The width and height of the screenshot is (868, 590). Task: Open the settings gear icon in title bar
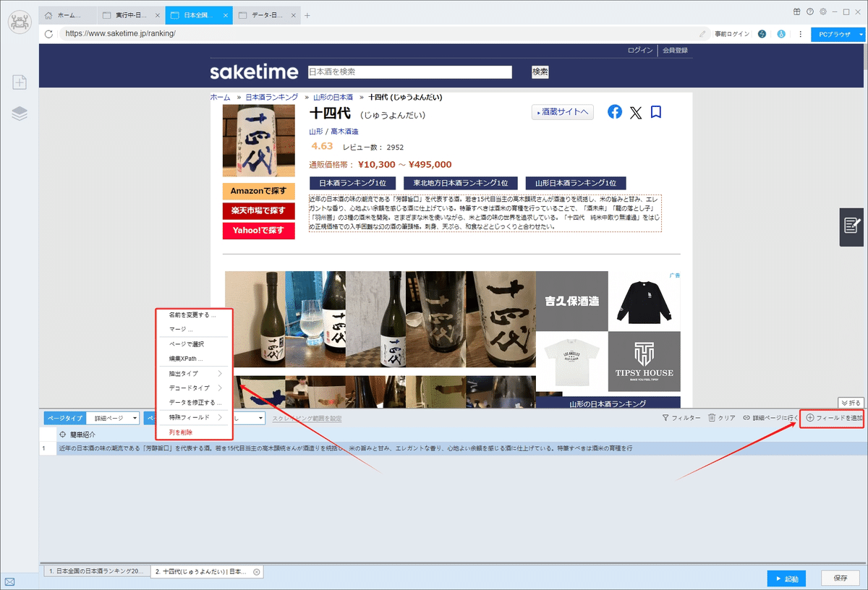coord(822,12)
